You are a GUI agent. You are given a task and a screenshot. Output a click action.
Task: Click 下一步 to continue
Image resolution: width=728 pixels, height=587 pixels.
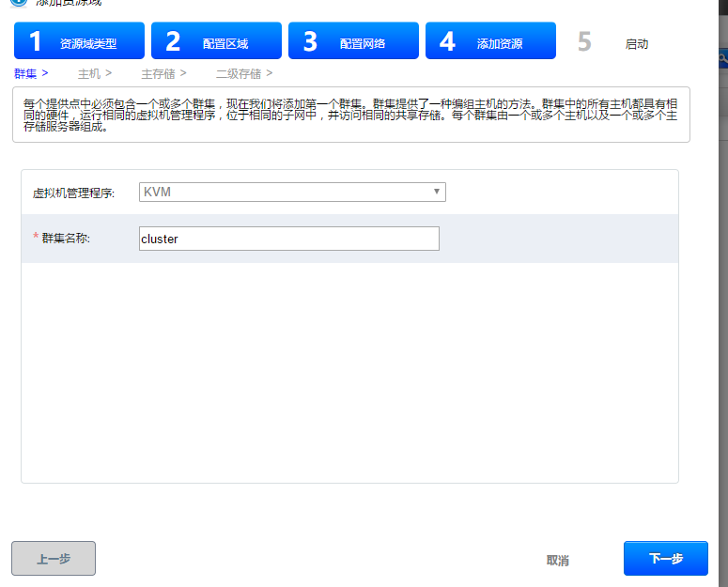[x=665, y=559]
